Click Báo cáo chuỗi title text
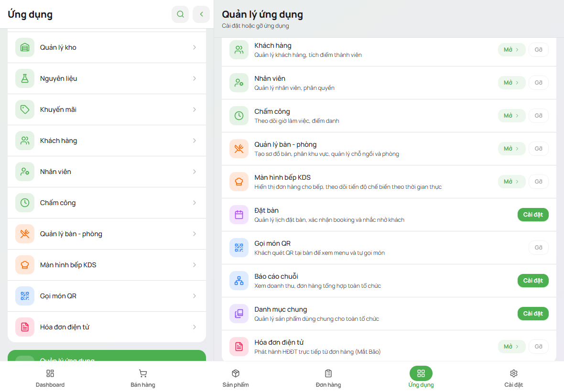564x392 pixels. tap(276, 276)
